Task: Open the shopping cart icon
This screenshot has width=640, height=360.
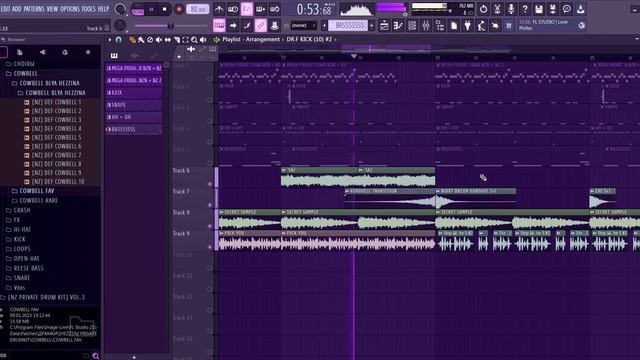Action: (509, 26)
